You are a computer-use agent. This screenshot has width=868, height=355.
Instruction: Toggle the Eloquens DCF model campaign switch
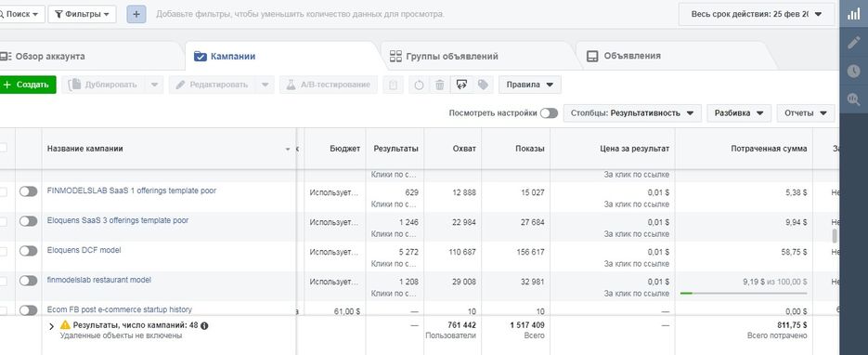click(x=28, y=251)
